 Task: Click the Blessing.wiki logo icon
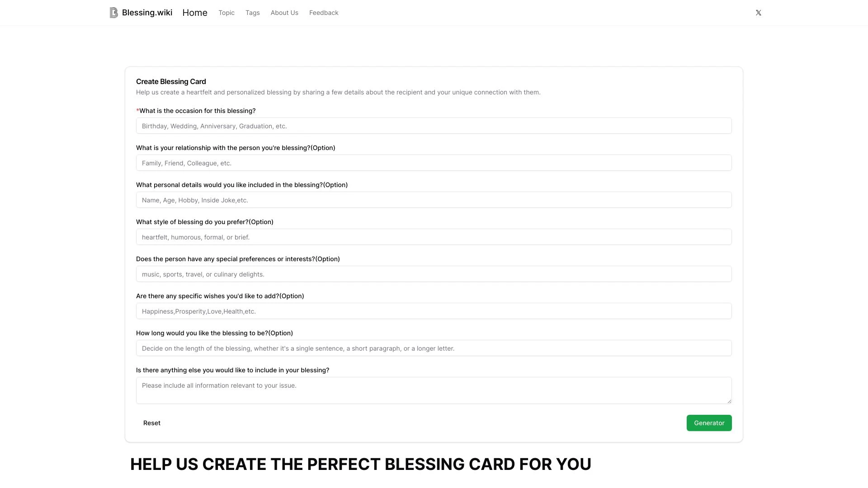click(113, 13)
